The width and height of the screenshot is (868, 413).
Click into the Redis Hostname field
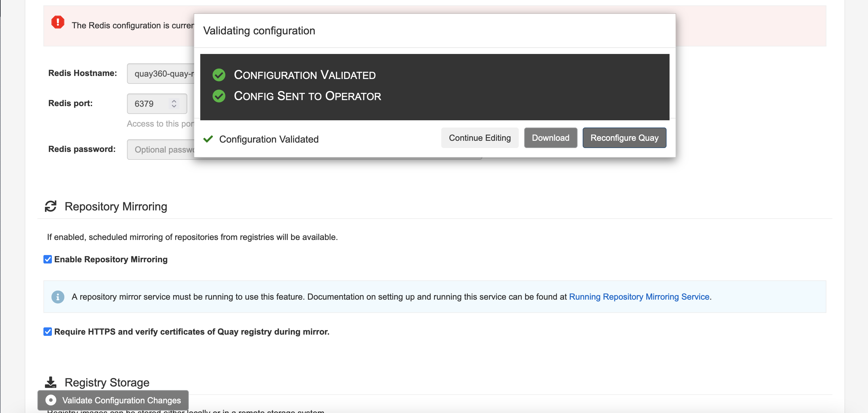(x=161, y=74)
